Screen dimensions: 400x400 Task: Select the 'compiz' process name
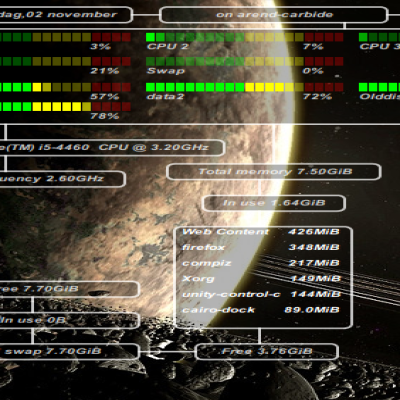[206, 263]
